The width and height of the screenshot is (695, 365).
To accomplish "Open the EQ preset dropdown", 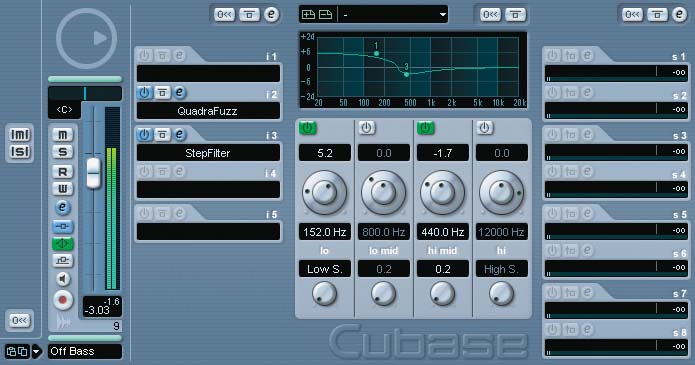I will (x=442, y=15).
